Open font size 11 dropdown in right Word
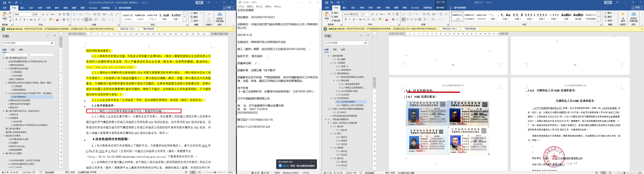 pos(369,14)
